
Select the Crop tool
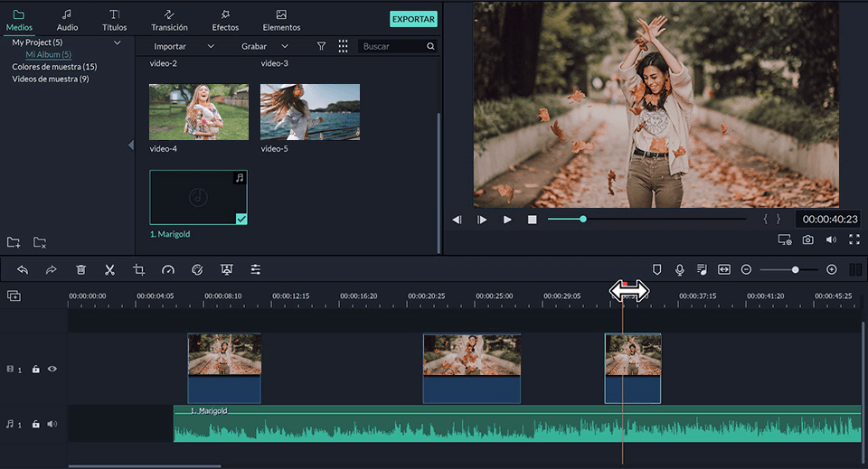tap(139, 270)
